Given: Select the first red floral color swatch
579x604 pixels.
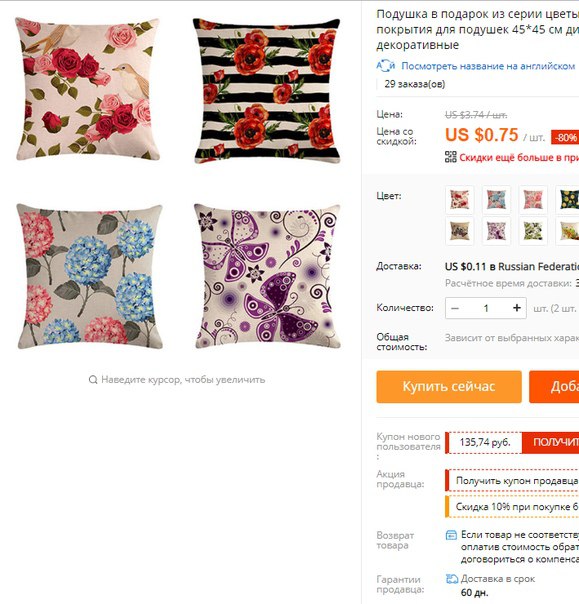Looking at the screenshot, I should point(460,200).
